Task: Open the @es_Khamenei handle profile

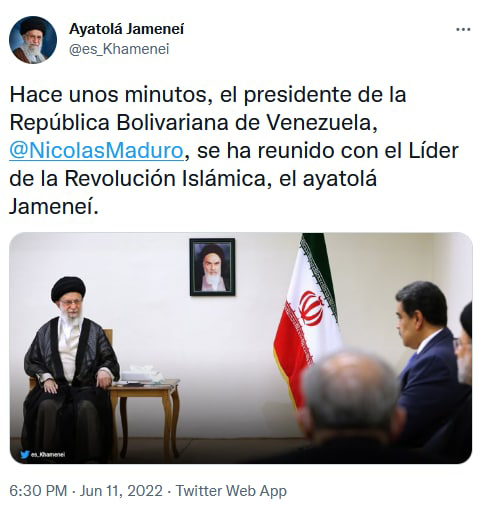Action: 119,49
